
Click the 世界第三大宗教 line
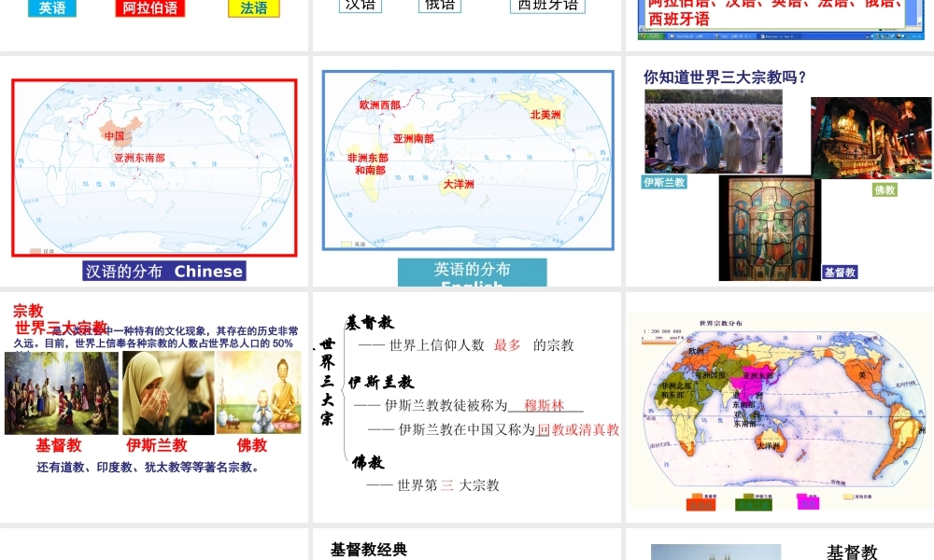pos(432,485)
